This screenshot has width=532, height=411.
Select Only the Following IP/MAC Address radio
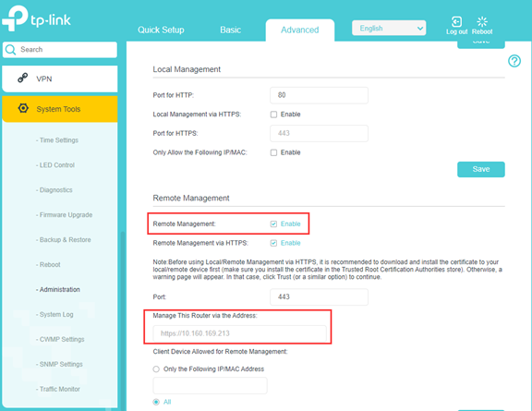(x=156, y=369)
